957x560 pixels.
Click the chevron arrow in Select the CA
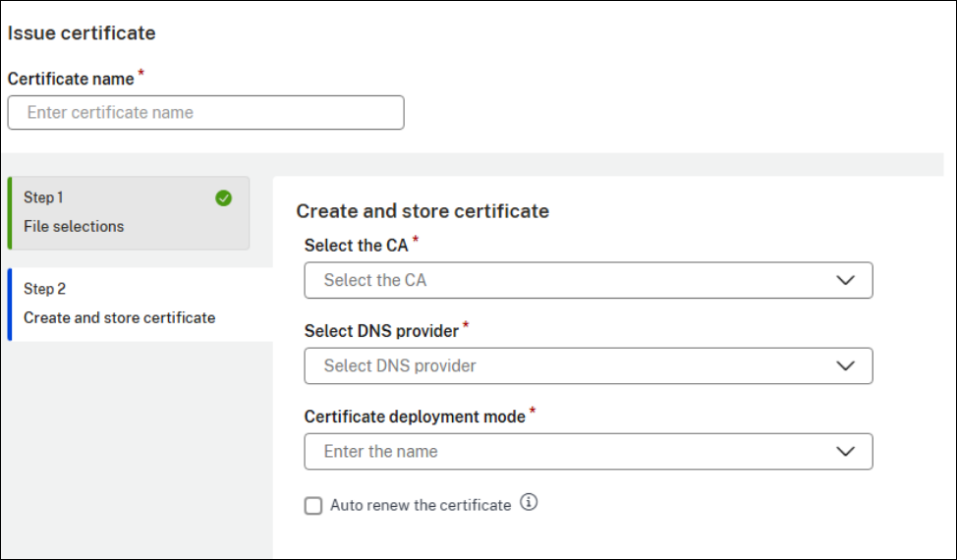(845, 280)
